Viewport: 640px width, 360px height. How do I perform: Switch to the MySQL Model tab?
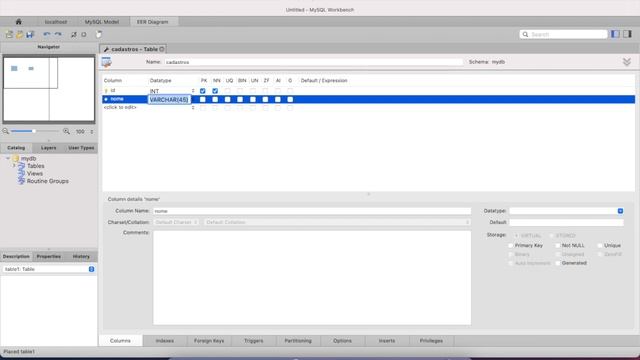coord(102,22)
